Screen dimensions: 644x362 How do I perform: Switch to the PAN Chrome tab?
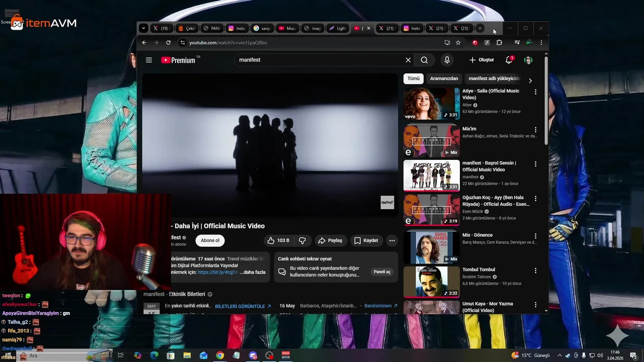pyautogui.click(x=211, y=28)
